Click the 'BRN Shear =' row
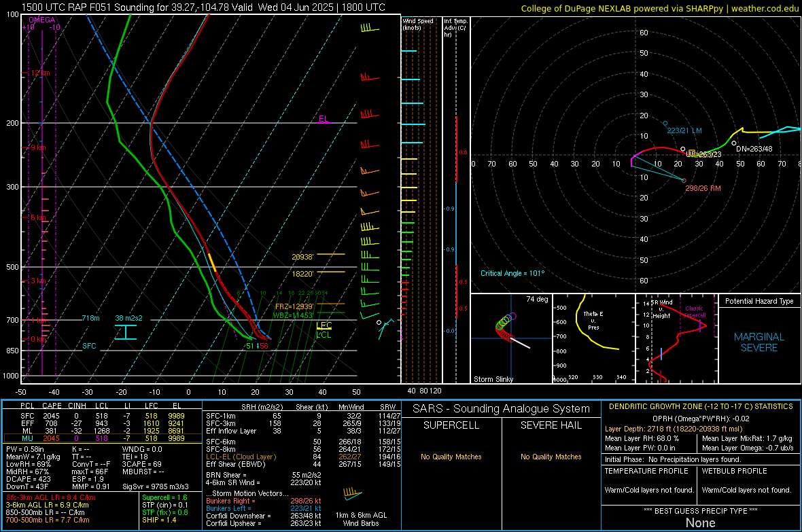802x532 pixels. pos(264,475)
